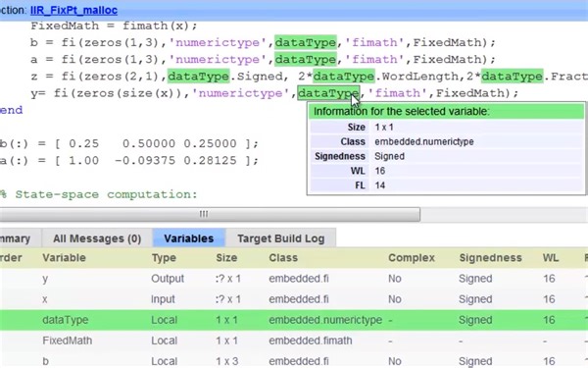This screenshot has width=588, height=368.
Task: Click 'embedded.numerictype' cell in dataType row
Action: point(325,320)
